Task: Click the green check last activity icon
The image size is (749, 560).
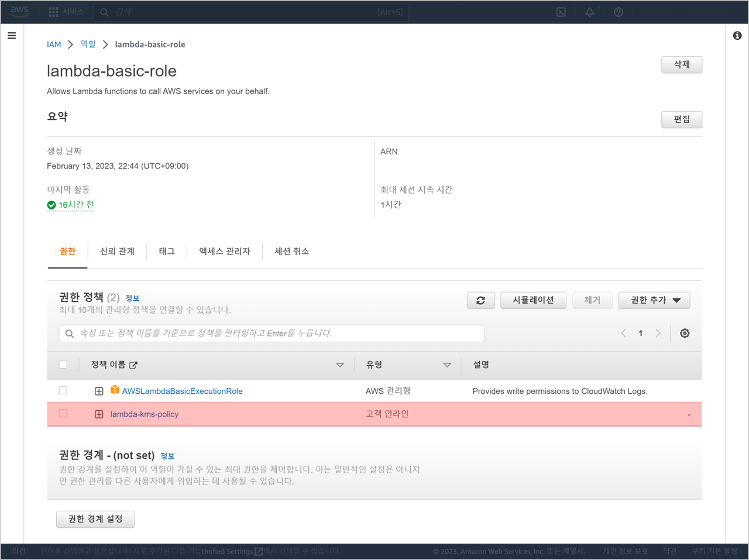Action: pyautogui.click(x=51, y=205)
